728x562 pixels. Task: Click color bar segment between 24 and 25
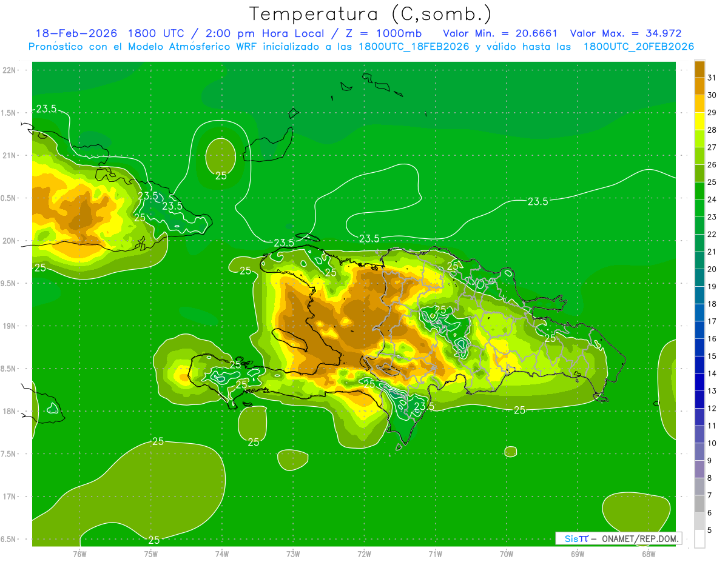click(700, 190)
